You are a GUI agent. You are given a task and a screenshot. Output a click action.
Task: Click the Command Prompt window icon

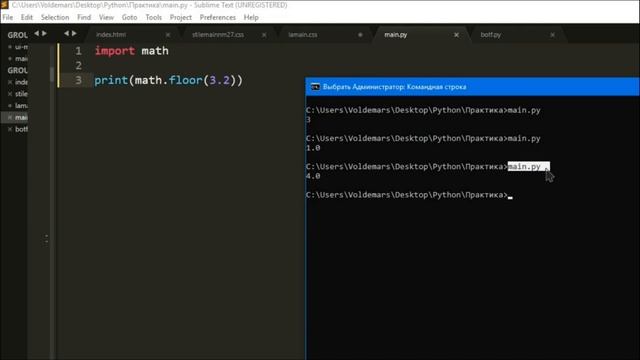316,87
